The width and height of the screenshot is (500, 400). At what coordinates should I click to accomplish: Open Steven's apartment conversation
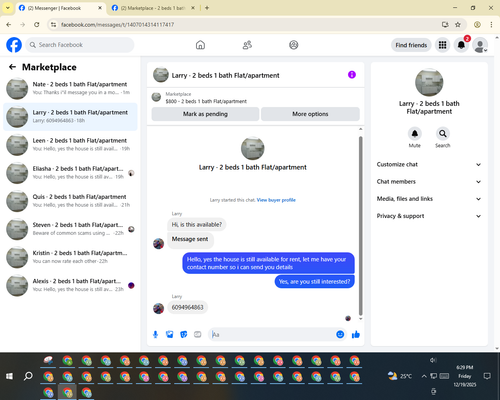(x=70, y=229)
